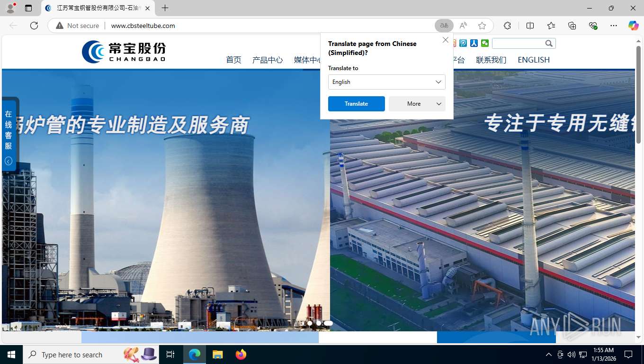Screen dimensions: 644x364
Task: Click the translate icon in address bar
Action: point(444,26)
